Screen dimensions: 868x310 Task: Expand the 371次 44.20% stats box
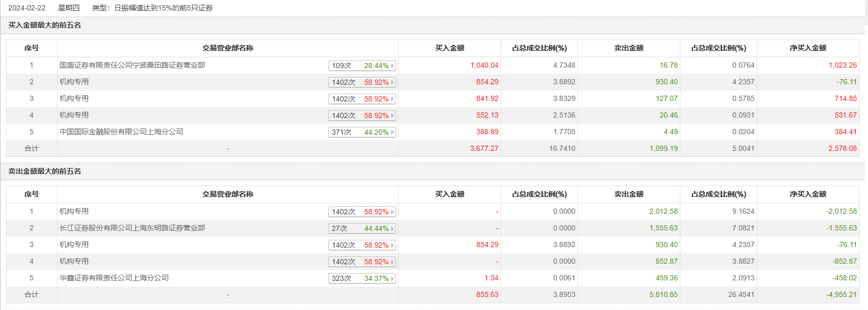coord(362,132)
